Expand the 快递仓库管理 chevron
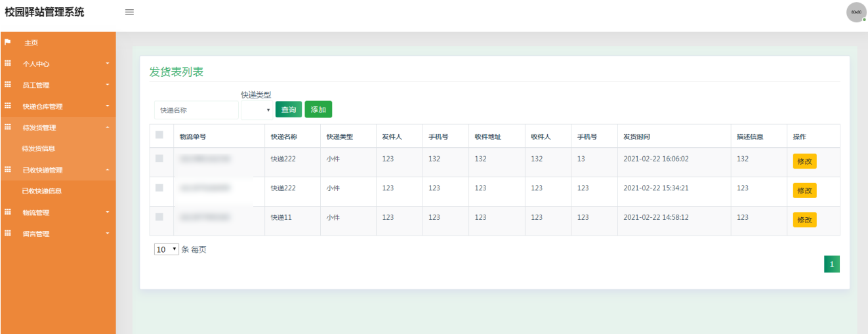 tap(108, 106)
